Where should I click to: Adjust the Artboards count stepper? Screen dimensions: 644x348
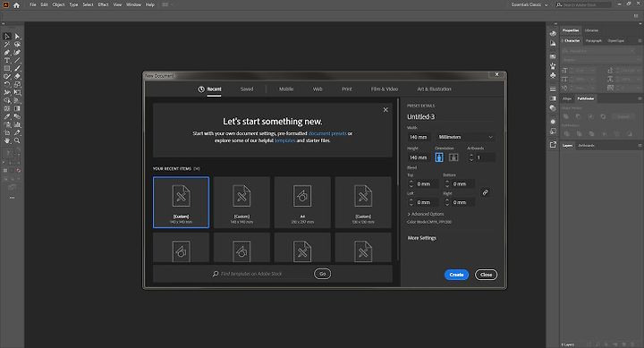471,157
